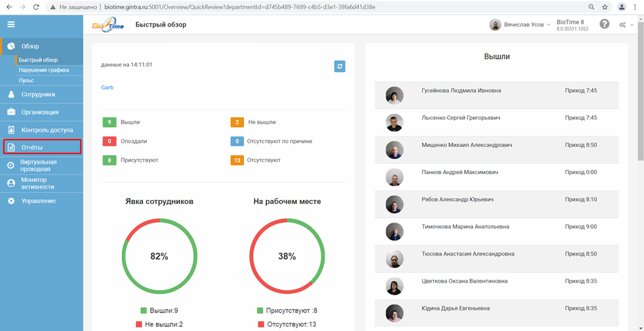The height and width of the screenshot is (331, 644).
Task: Select Быстрый обзор submenu item
Action: (38, 60)
